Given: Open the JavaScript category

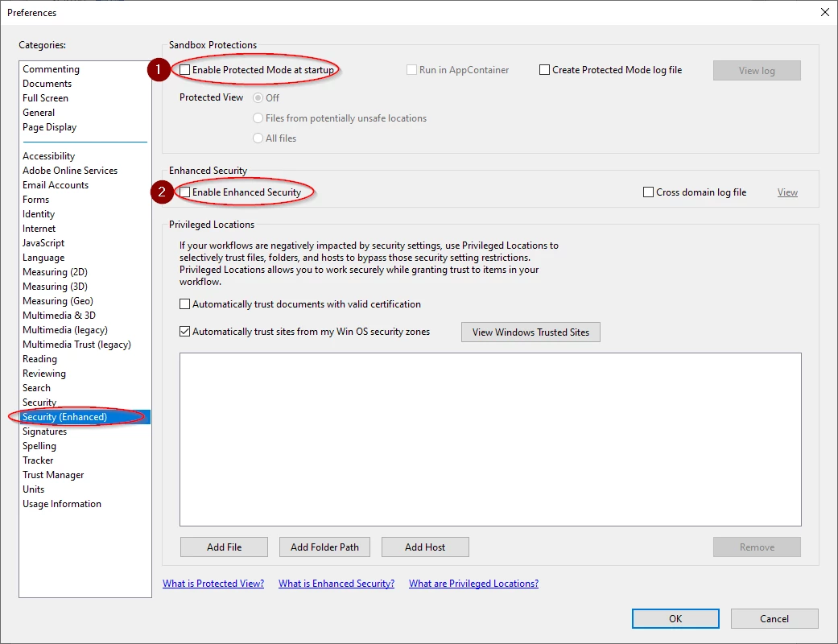Looking at the screenshot, I should (43, 242).
